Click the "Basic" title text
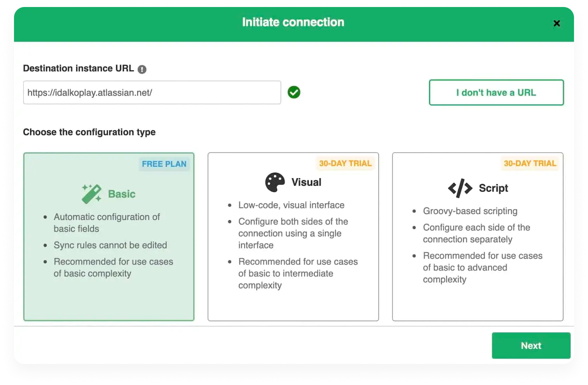Image resolution: width=588 pixels, height=385 pixels. pyautogui.click(x=122, y=194)
